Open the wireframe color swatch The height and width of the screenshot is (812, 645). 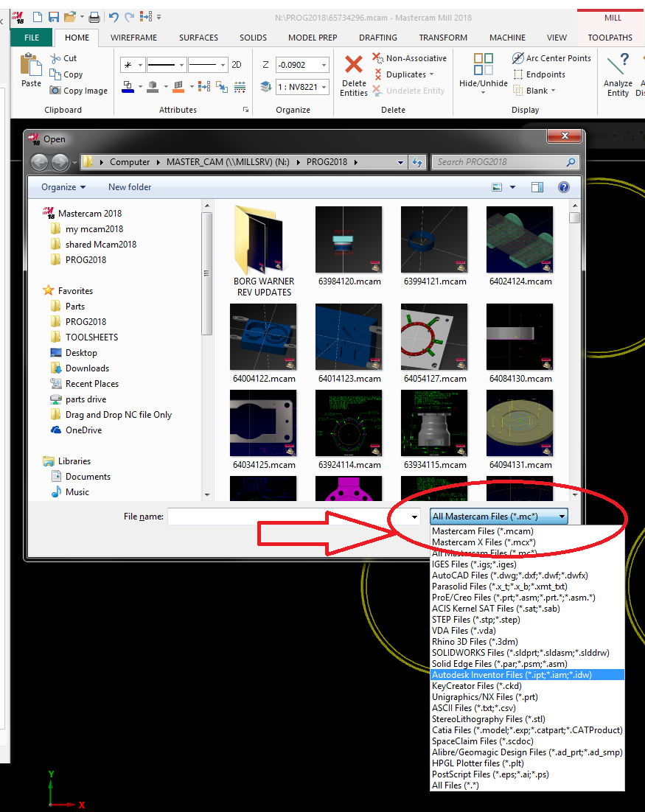tap(128, 87)
